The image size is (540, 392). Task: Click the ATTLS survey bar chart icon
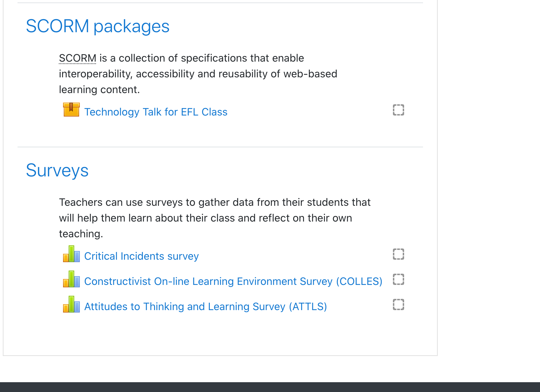coord(71,304)
